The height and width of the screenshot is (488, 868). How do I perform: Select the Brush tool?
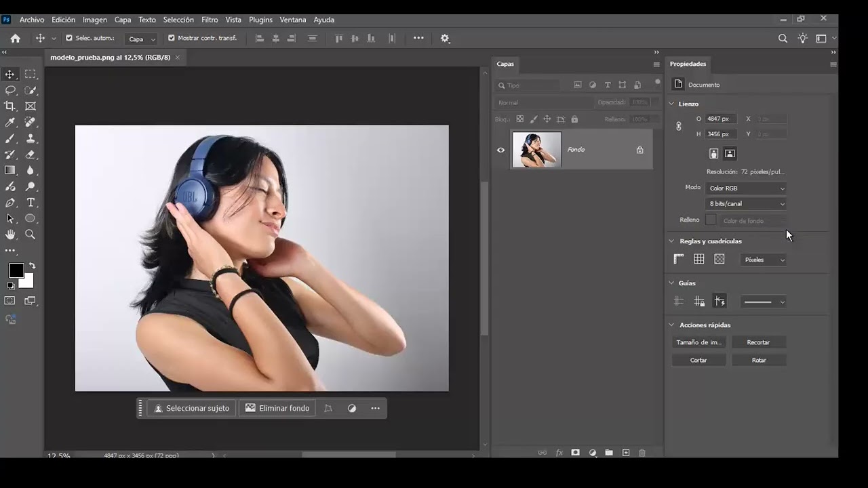[10, 138]
